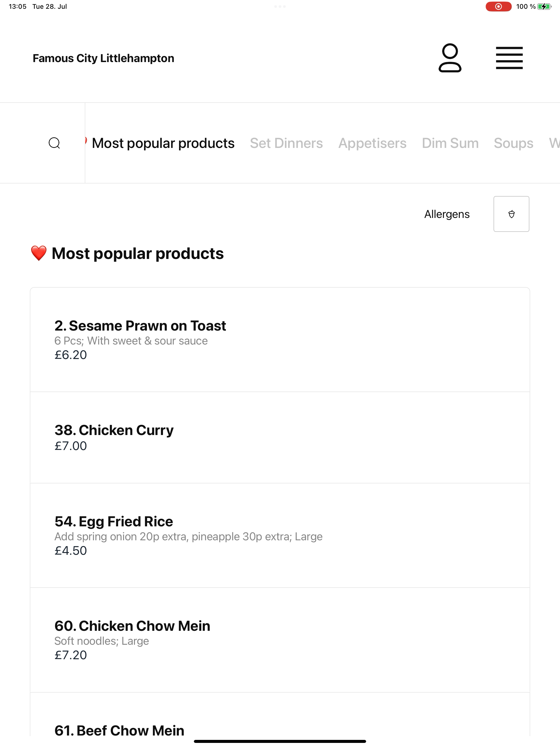Choose 38. Chicken Curry item
Screen dimensions: 560x747
coord(280,437)
